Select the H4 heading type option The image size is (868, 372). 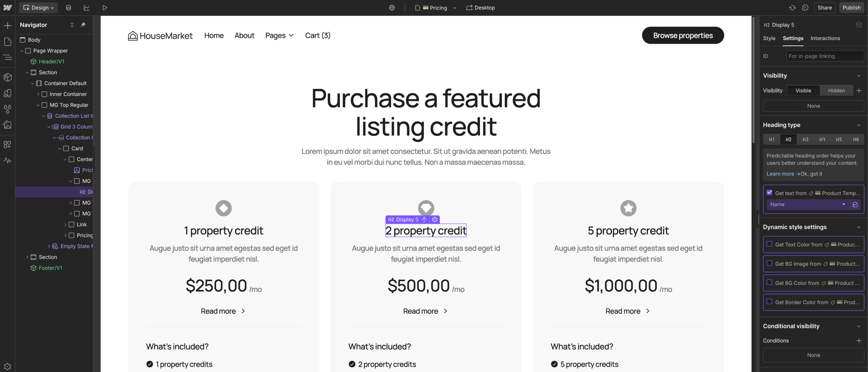click(822, 139)
